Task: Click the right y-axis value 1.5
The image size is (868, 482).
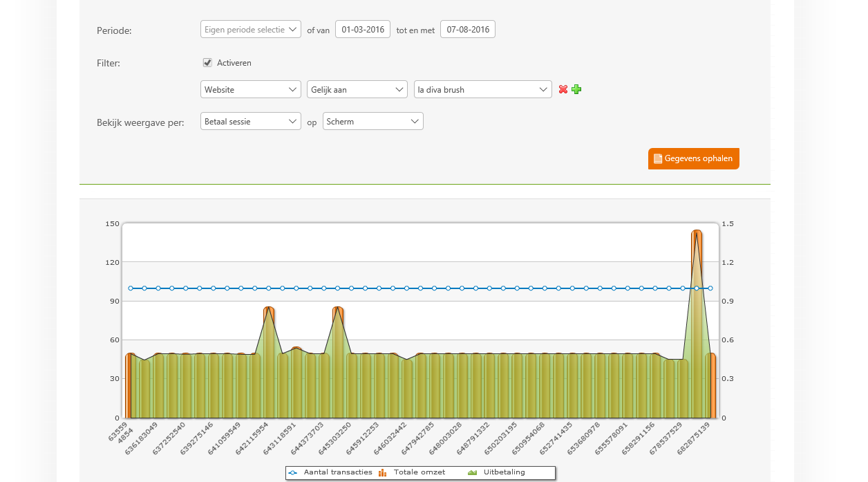Action: coord(728,224)
